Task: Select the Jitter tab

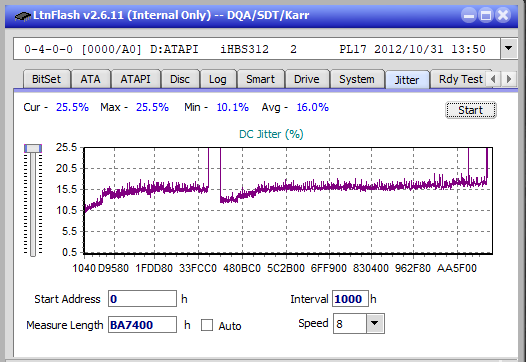Action: point(407,80)
